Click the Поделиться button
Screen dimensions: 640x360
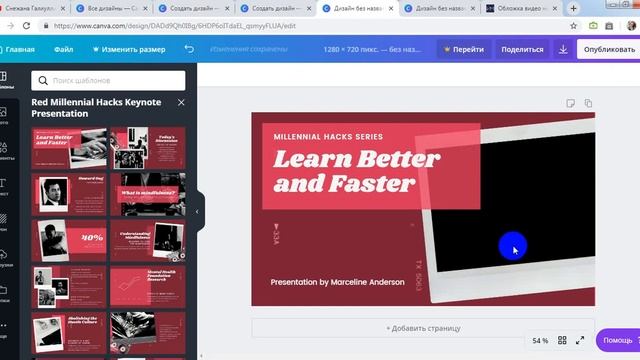click(x=522, y=49)
